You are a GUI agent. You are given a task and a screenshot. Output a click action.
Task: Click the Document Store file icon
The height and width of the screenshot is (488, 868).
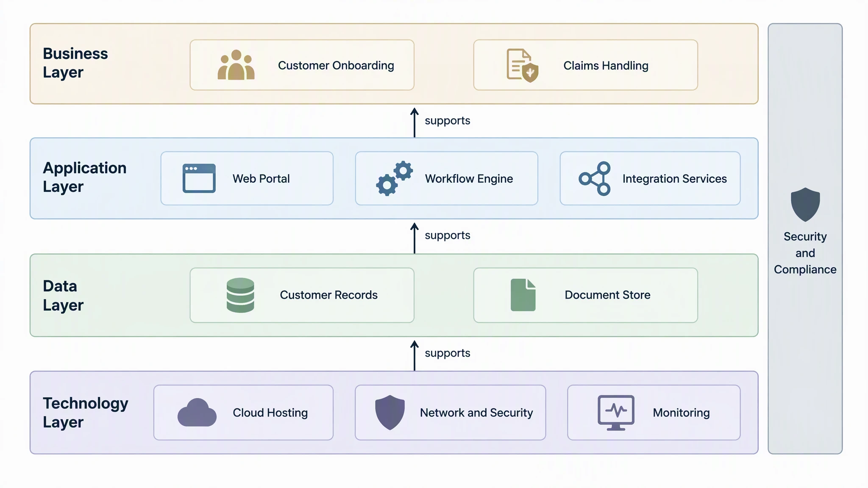click(x=523, y=295)
